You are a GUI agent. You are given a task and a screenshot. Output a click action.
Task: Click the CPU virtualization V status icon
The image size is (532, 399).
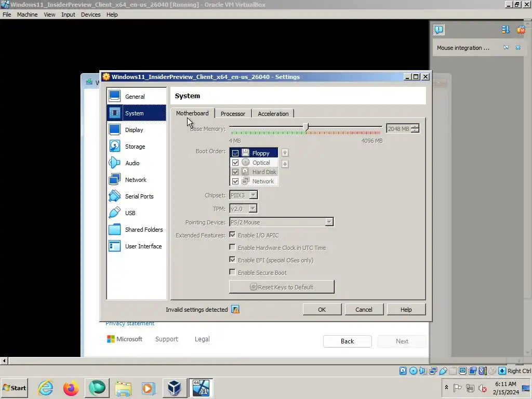[x=483, y=371]
